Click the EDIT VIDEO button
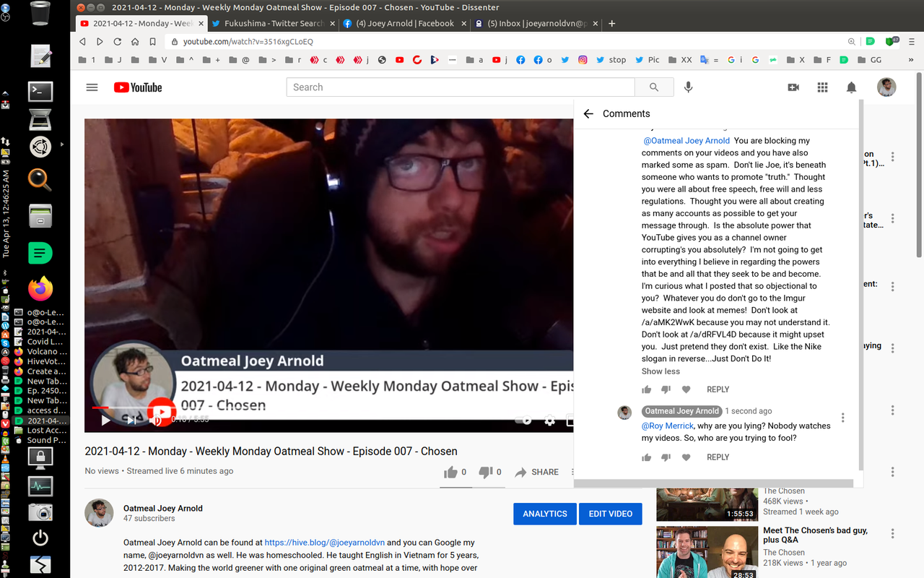924x578 pixels. click(x=611, y=514)
